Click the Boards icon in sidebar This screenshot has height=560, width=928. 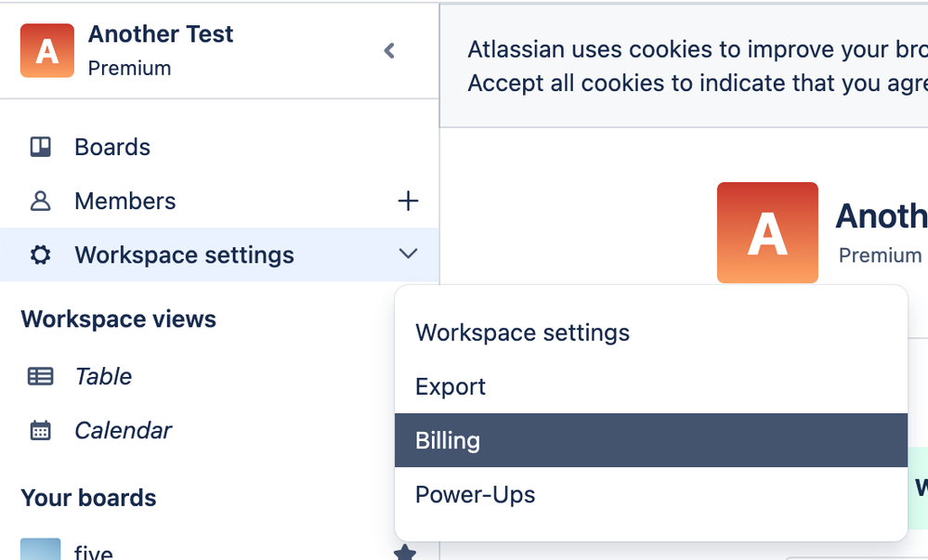[40, 147]
